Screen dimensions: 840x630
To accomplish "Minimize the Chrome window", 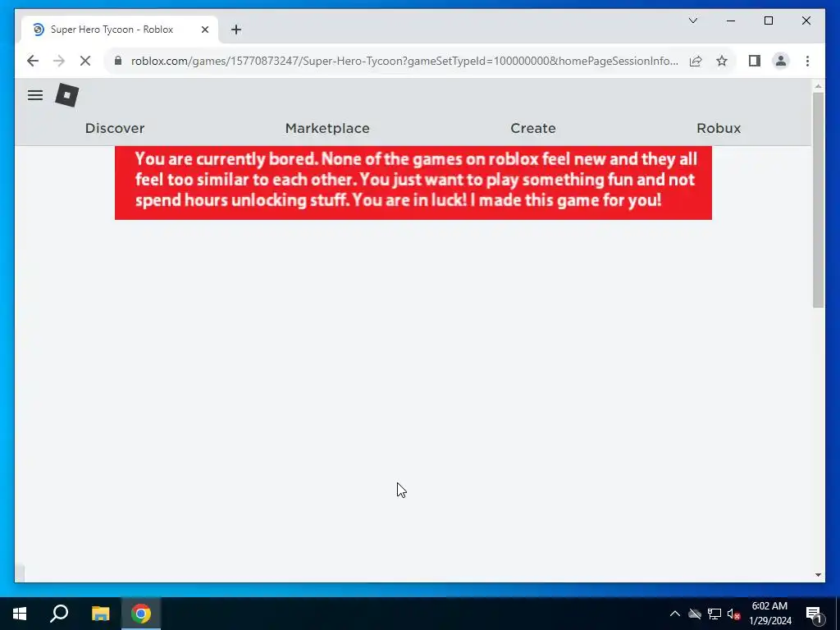I will click(x=731, y=21).
